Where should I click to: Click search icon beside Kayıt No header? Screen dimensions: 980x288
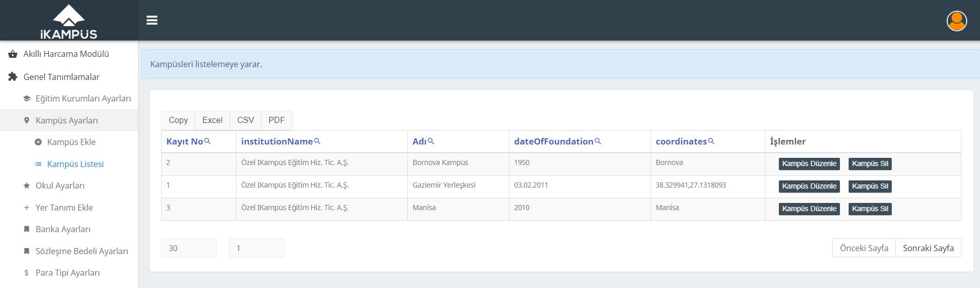click(207, 141)
